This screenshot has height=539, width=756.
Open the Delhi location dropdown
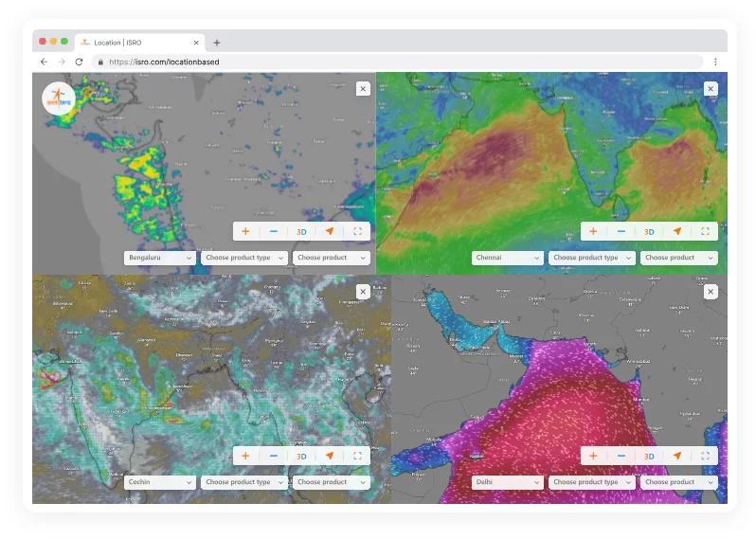[507, 482]
